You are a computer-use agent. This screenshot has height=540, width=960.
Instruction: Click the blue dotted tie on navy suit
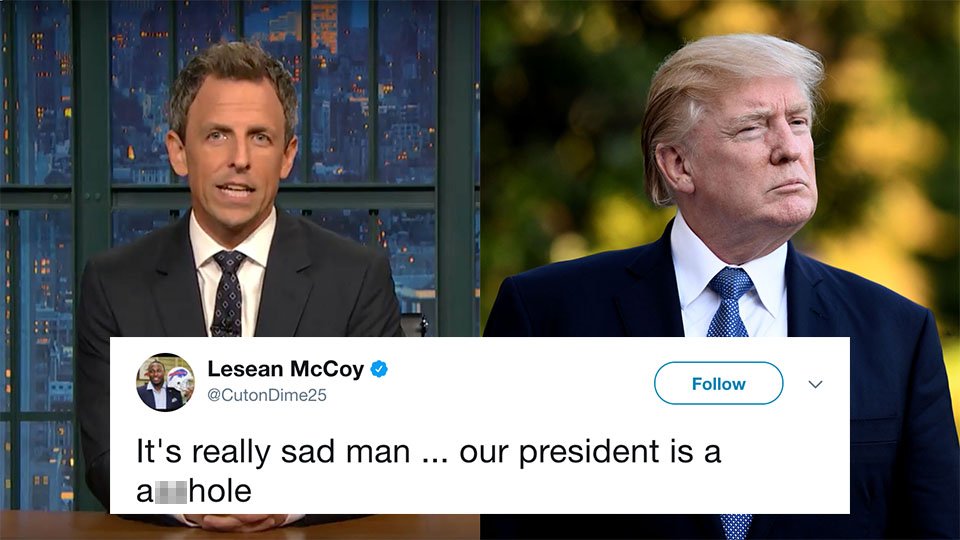point(729,302)
